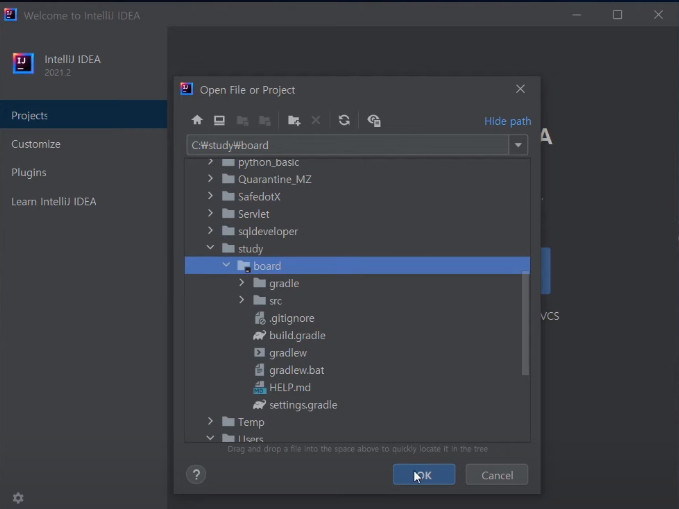Open path history dropdown arrow
Image resolution: width=679 pixels, height=509 pixels.
coord(518,145)
